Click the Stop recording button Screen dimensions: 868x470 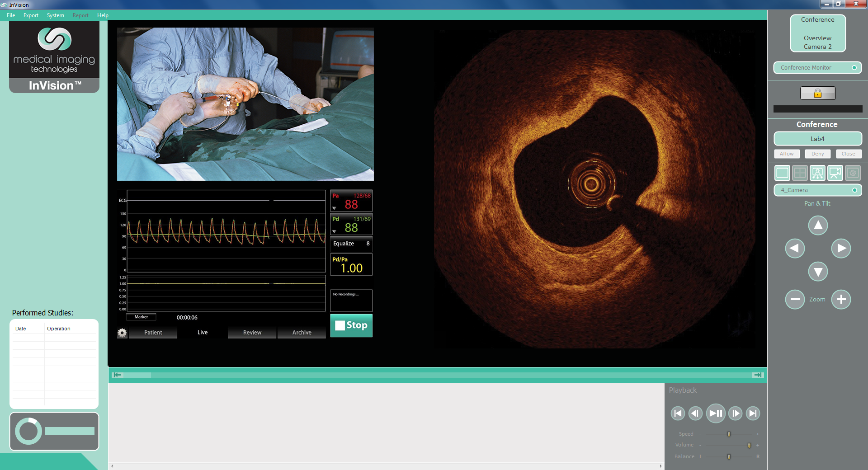click(x=351, y=325)
